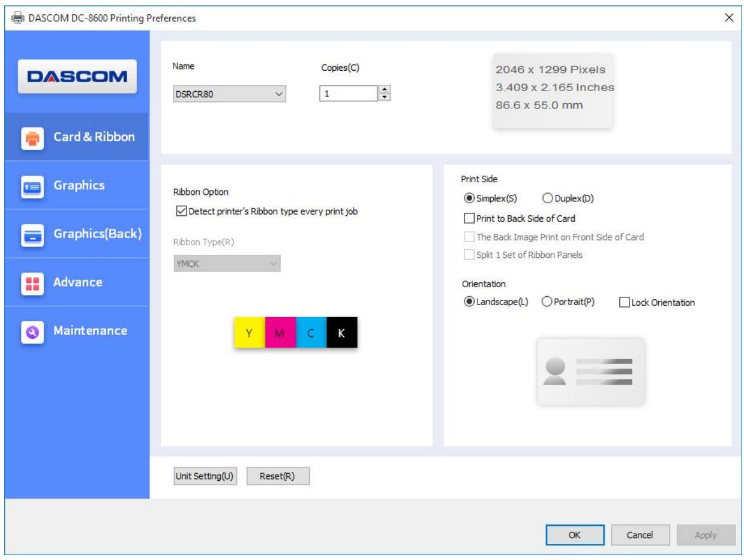The width and height of the screenshot is (744, 560).
Task: Select Portrait(P) orientation
Action: [547, 302]
